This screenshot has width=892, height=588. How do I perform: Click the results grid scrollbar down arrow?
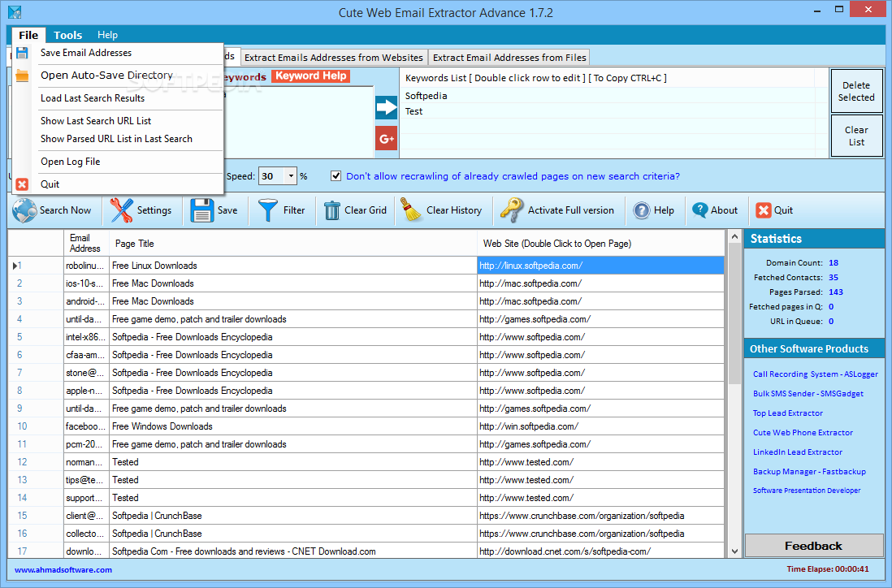pos(734,551)
